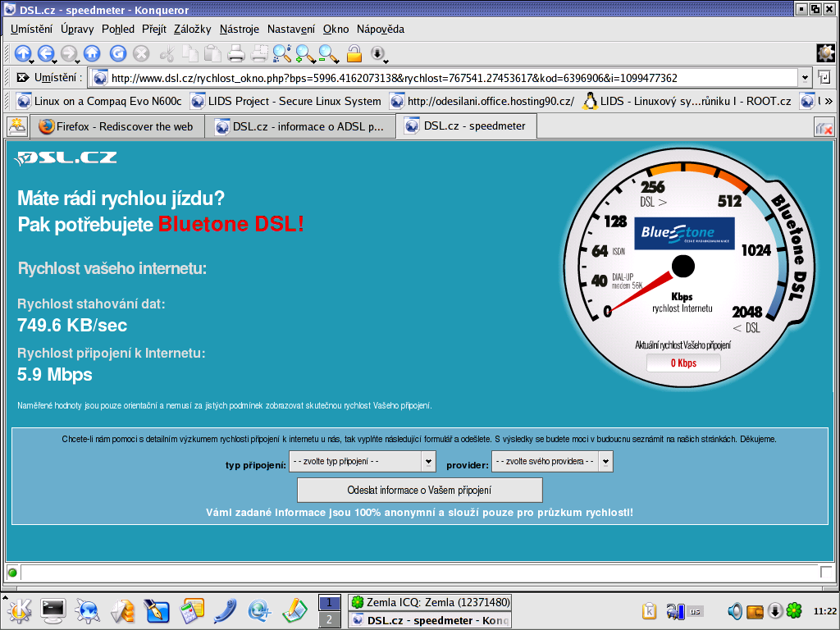The height and width of the screenshot is (630, 840).
Task: Open the Pohled menu
Action: (118, 29)
